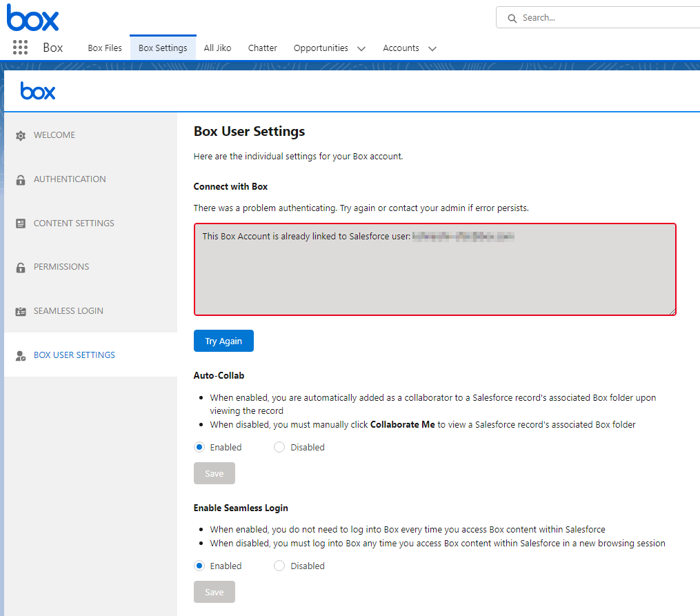
Task: Open the Chatter tab
Action: 262,48
